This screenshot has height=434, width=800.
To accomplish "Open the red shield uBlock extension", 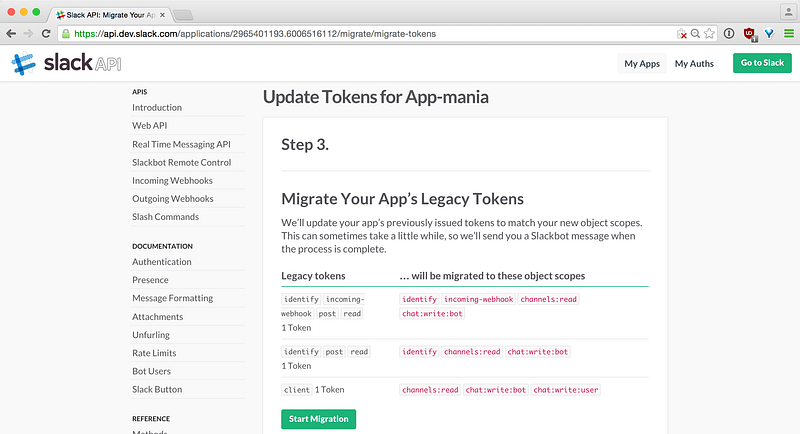I will (749, 34).
